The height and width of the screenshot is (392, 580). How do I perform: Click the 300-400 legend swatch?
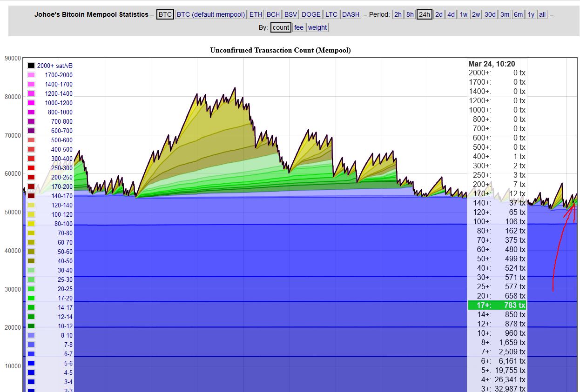[x=31, y=159]
